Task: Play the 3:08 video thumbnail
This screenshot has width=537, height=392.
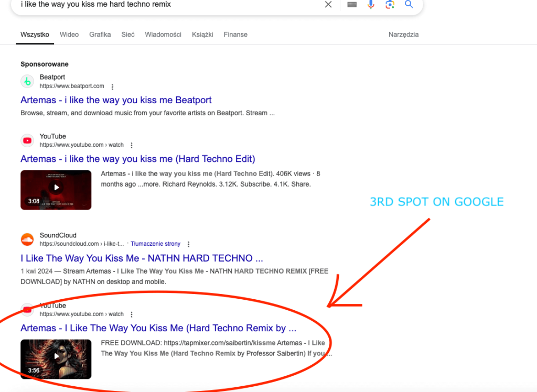Action: 56,190
